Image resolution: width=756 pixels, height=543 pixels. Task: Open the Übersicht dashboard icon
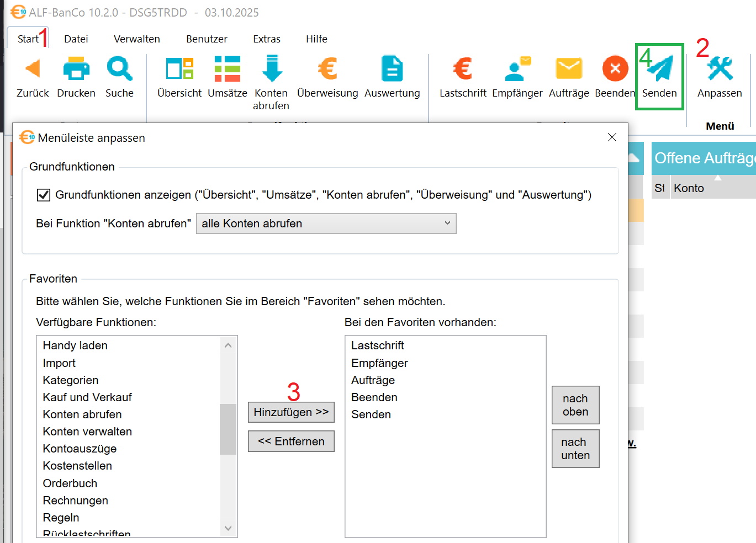pyautogui.click(x=179, y=70)
